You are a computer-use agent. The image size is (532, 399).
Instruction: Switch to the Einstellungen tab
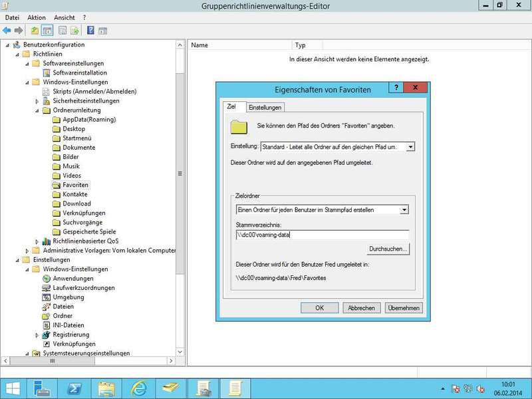click(265, 107)
